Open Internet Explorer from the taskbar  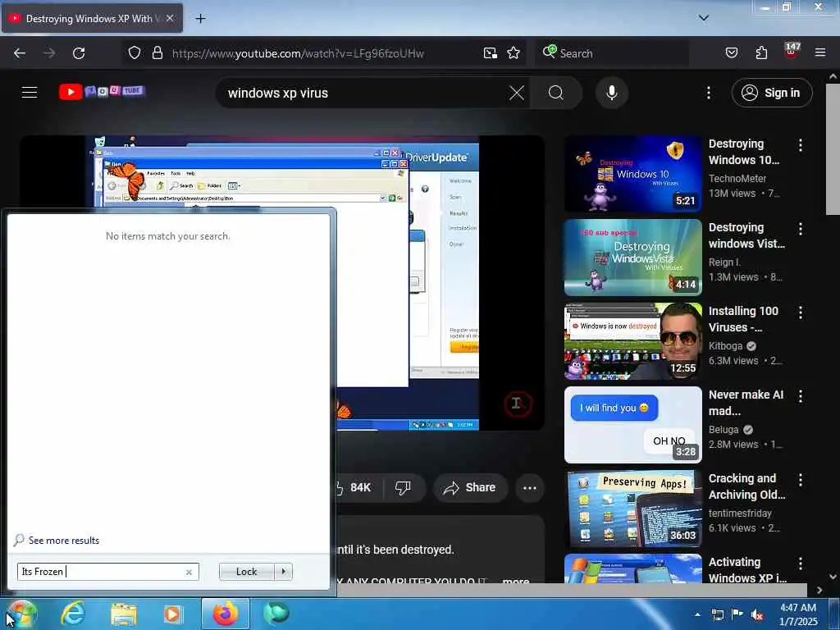click(73, 614)
